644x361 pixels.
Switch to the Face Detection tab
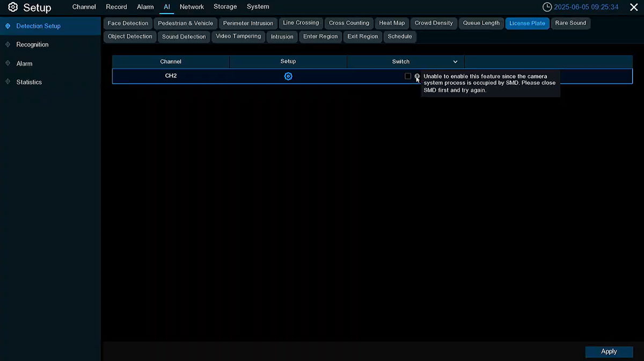(x=128, y=23)
